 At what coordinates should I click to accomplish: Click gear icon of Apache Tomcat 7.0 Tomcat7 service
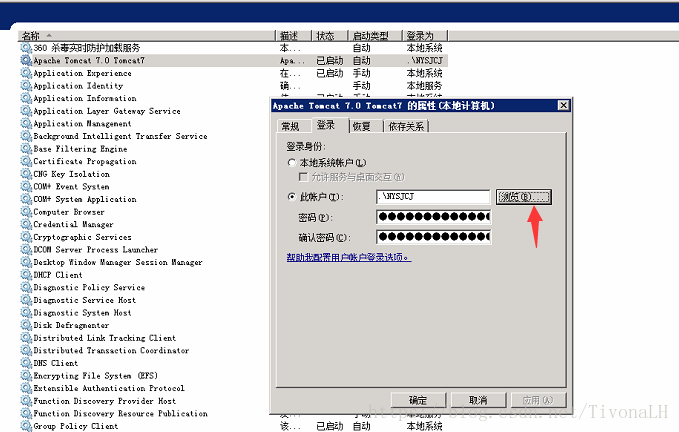tap(26, 60)
